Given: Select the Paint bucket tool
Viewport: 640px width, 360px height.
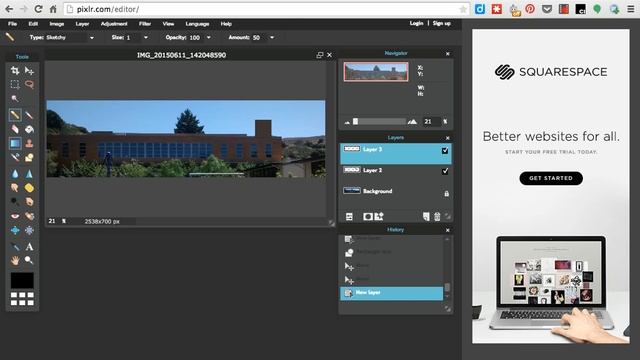Looking at the screenshot, I should point(29,129).
